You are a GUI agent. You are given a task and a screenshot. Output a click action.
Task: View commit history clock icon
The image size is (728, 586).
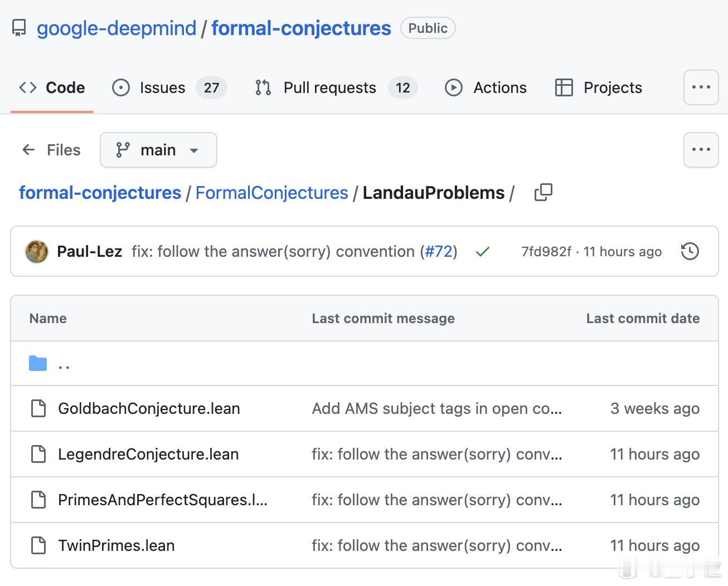pyautogui.click(x=690, y=251)
